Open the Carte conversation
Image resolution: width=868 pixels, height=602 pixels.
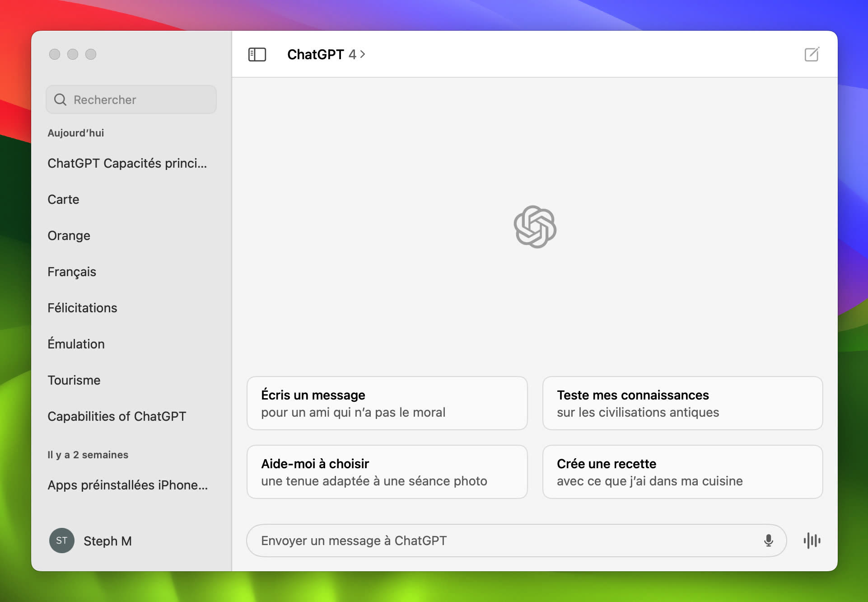(63, 199)
